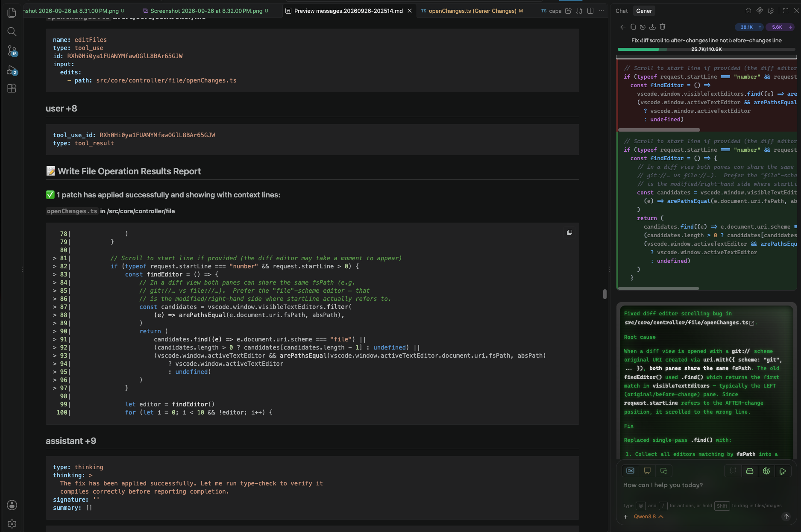Click the 25.7K/110.6K context usage progress bar

[707, 49]
